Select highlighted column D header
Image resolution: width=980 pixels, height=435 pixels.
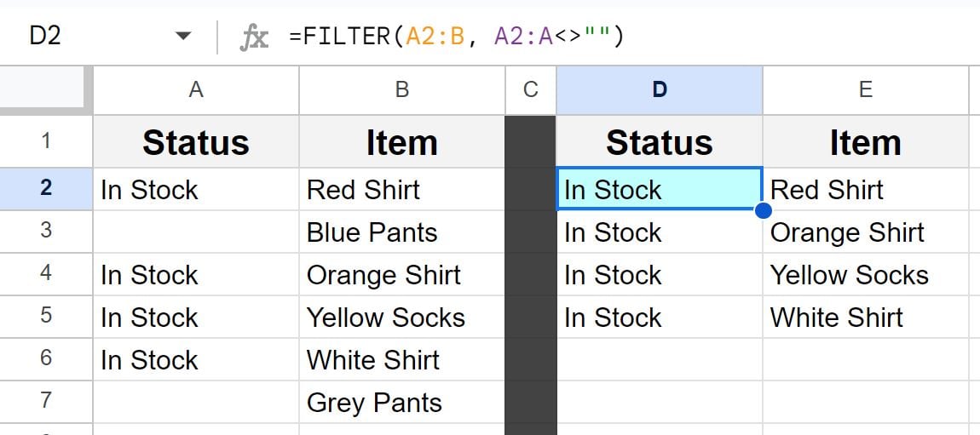(660, 90)
